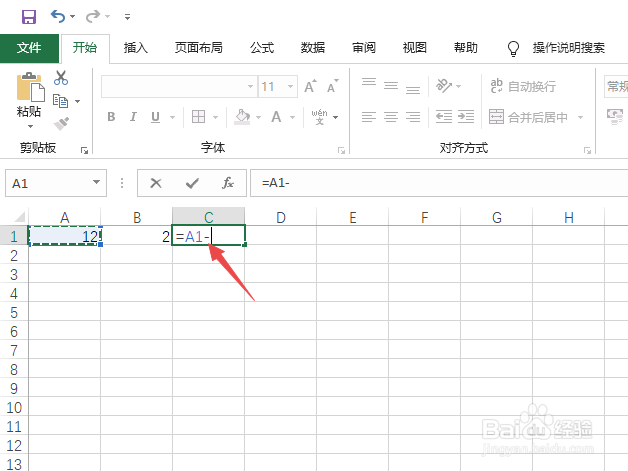Switch to the 页面布局 tab

[x=199, y=48]
